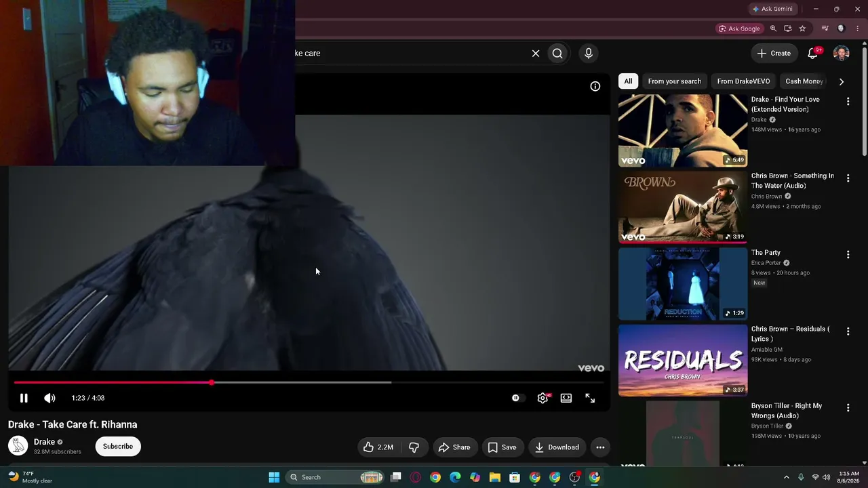Launch Opera browser from taskbar
Screen dimensions: 868x488
coord(416,477)
